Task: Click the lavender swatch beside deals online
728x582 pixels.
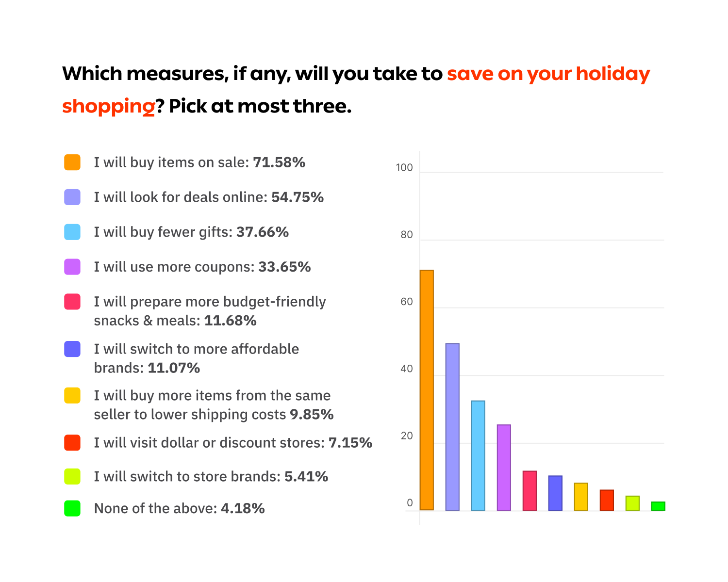Action: coord(72,197)
